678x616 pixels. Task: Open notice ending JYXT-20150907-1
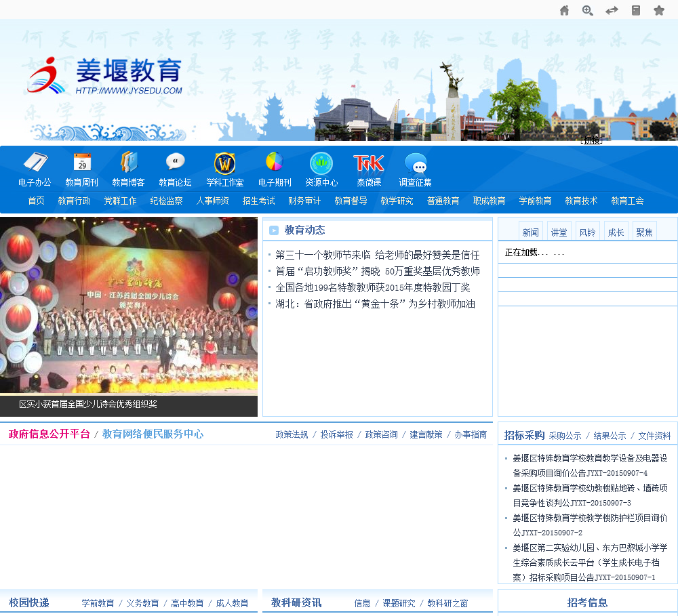coord(590,562)
